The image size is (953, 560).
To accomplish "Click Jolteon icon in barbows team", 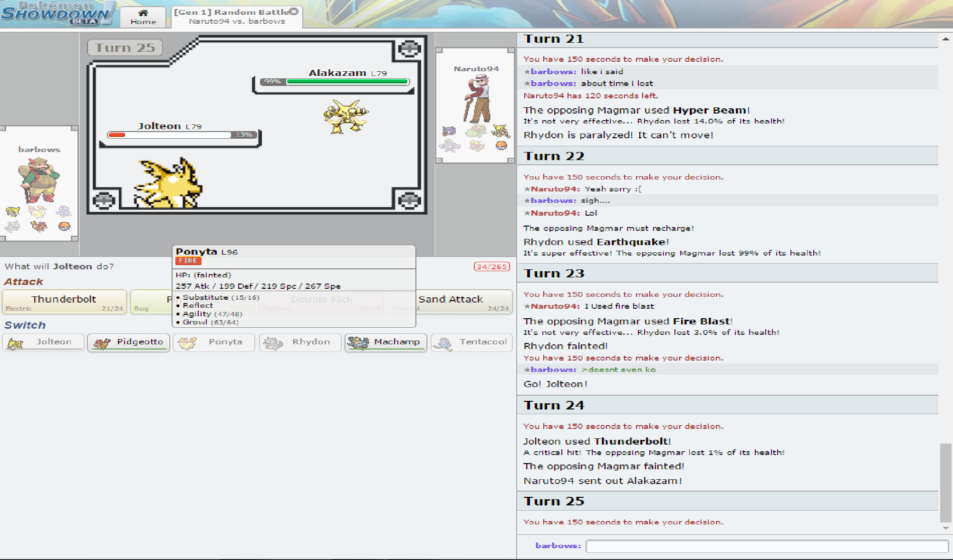I will coord(13,211).
